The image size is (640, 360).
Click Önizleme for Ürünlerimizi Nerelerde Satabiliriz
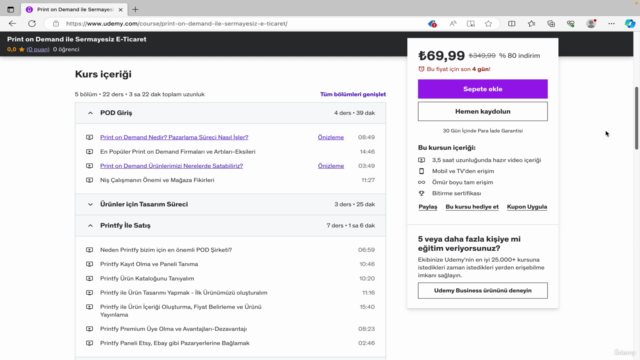[331, 166]
